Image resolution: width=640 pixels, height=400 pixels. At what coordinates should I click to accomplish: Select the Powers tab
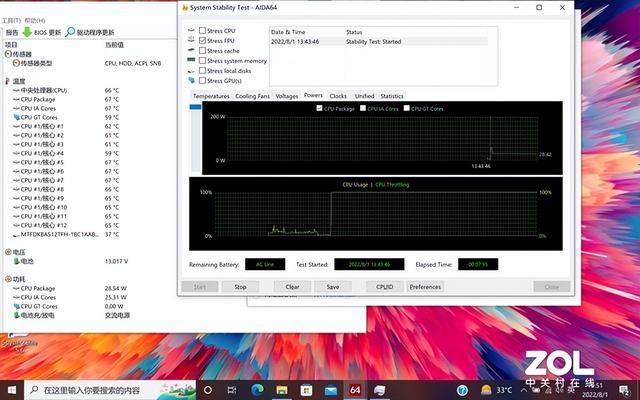(313, 95)
